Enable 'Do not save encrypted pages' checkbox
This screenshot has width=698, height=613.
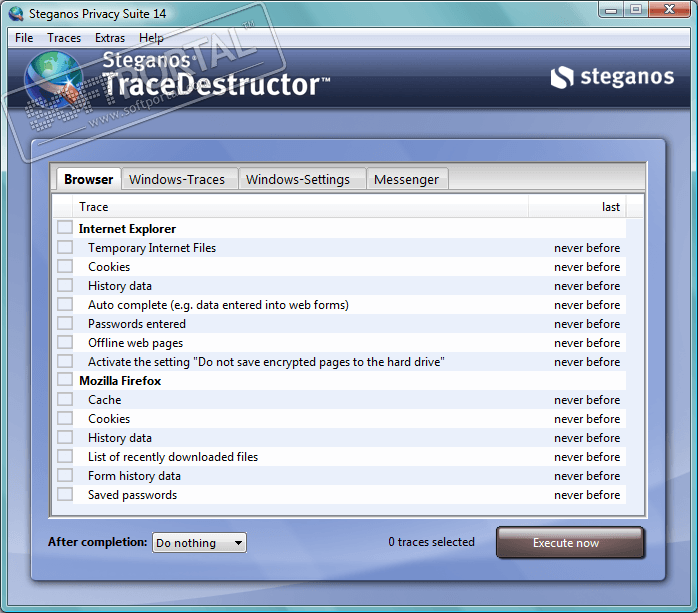(65, 361)
